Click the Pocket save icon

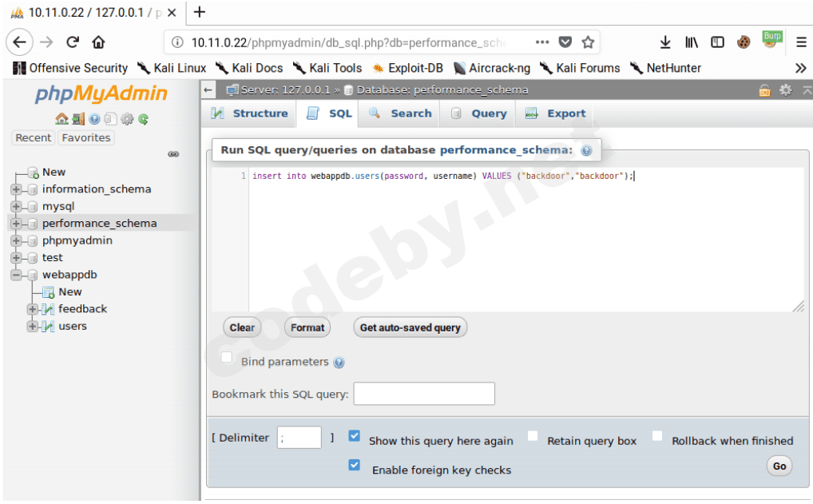(565, 42)
